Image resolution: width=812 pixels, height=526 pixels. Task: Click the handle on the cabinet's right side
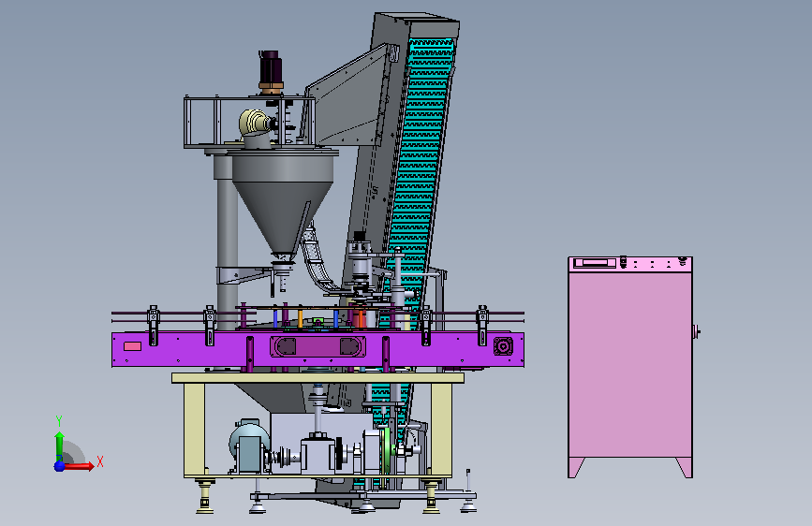(697, 331)
